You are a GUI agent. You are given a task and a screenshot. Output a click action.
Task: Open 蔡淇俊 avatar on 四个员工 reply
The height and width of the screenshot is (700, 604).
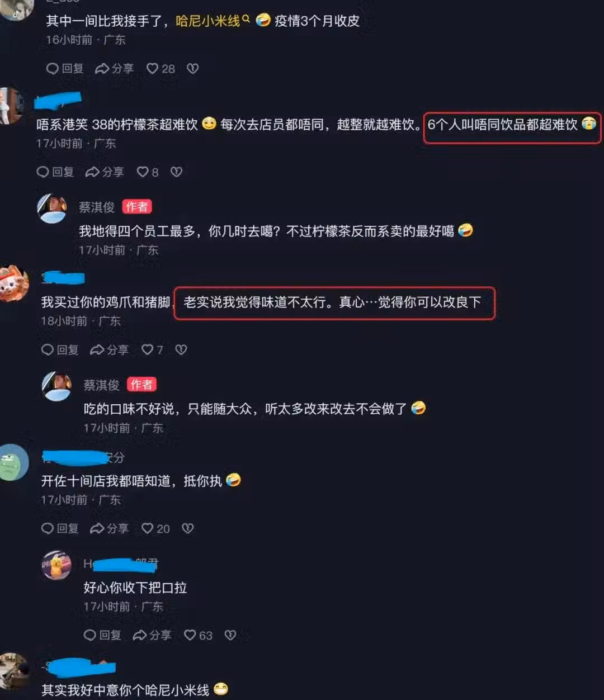point(52,209)
